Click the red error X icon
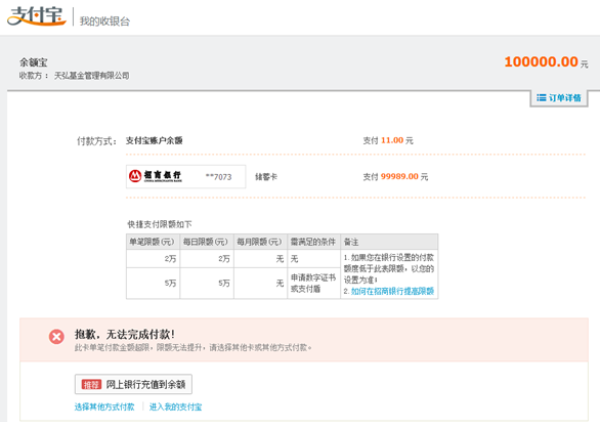 57,337
